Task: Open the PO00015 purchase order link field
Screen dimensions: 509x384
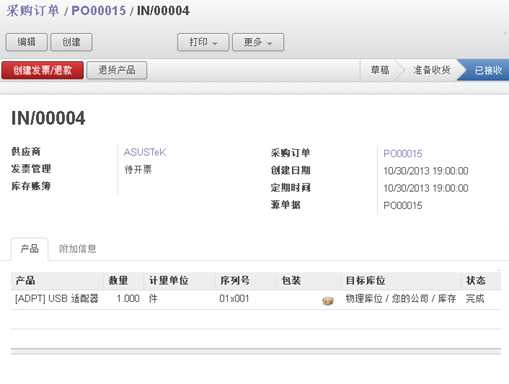Action: pos(403,154)
